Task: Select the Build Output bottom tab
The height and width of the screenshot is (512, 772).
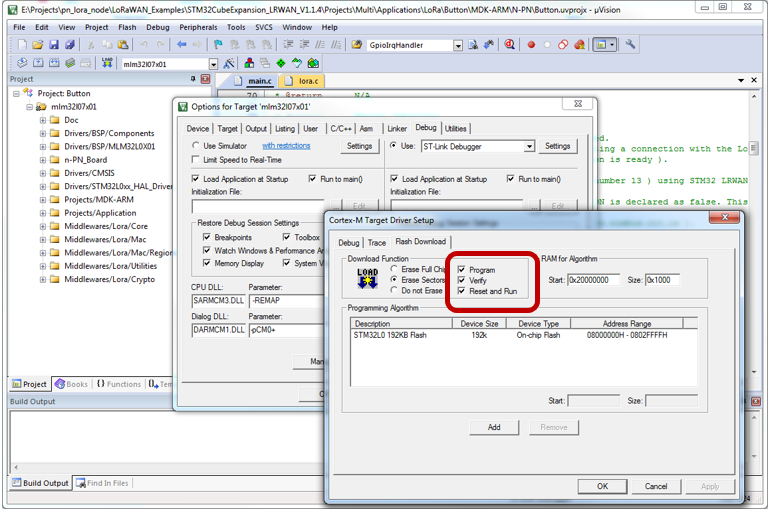Action: tap(40, 483)
